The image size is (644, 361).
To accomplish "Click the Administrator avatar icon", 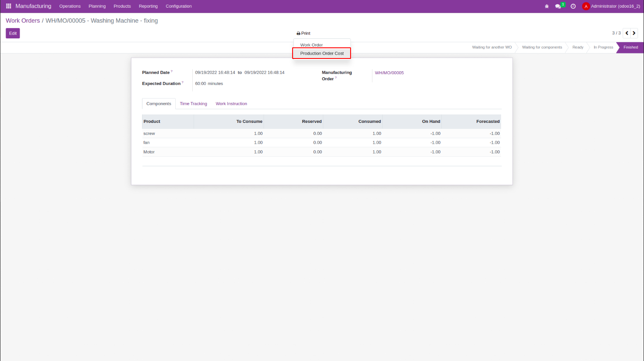I will coord(586,6).
